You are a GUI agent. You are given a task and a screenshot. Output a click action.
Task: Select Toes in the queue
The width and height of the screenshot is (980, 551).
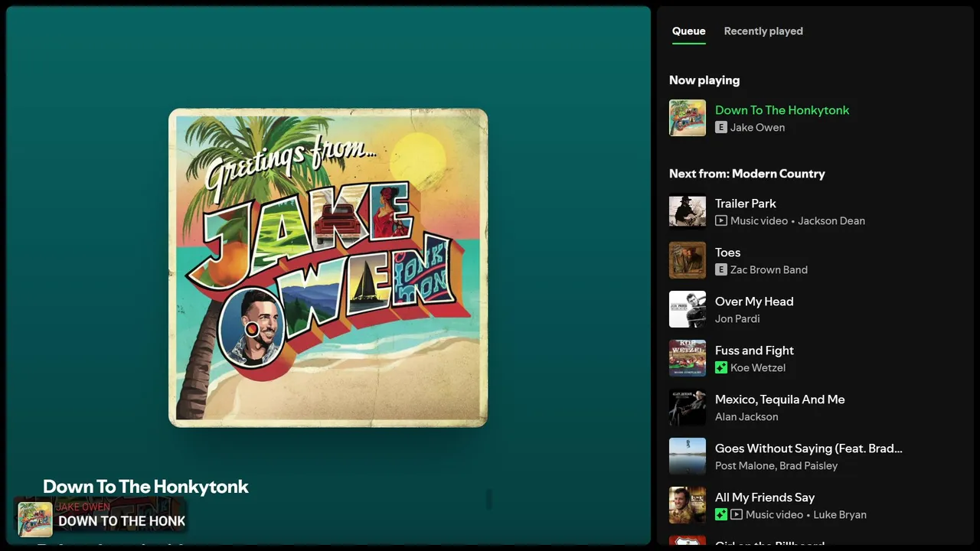[x=727, y=253]
